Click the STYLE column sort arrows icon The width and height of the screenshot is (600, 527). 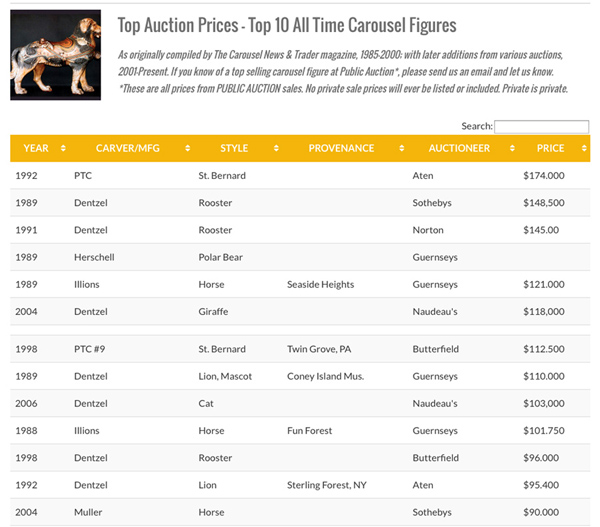tap(276, 148)
